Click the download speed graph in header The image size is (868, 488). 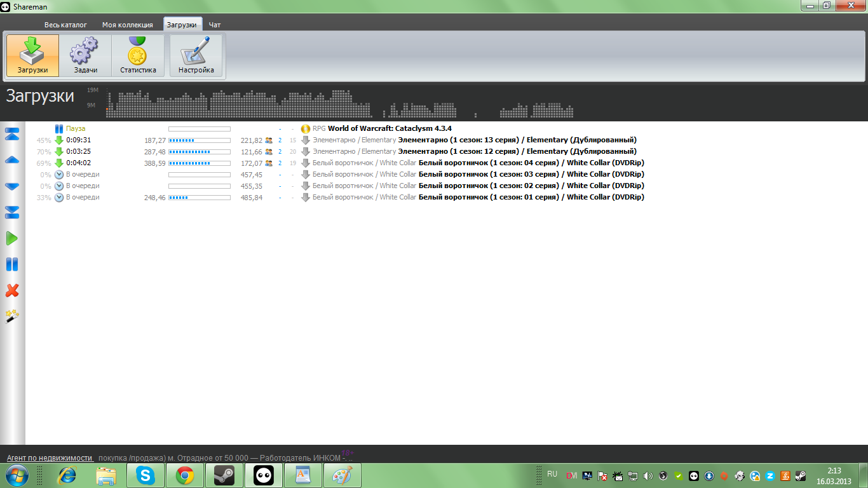(x=340, y=103)
